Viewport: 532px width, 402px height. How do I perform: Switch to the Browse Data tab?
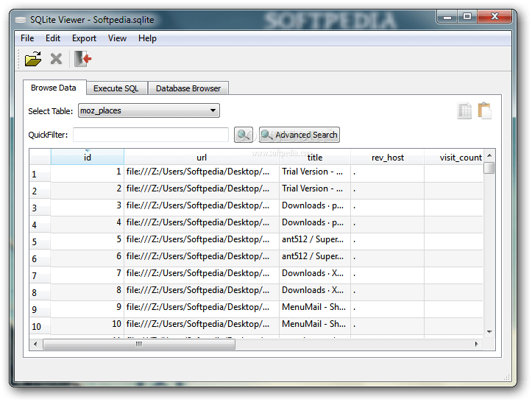coord(54,88)
